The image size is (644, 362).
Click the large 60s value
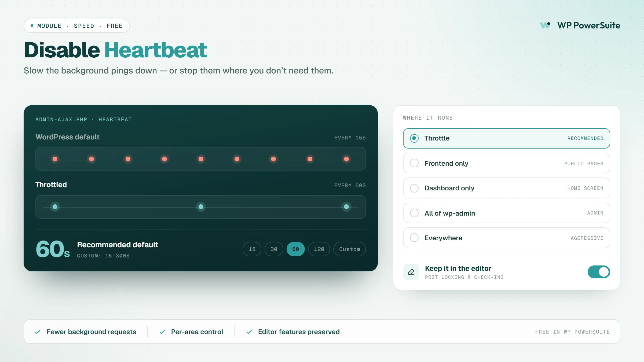(53, 249)
